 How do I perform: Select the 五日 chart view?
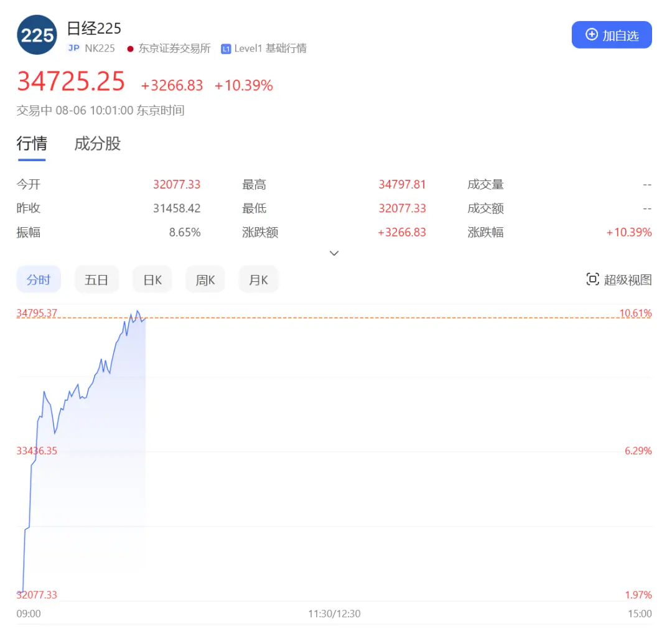[96, 279]
